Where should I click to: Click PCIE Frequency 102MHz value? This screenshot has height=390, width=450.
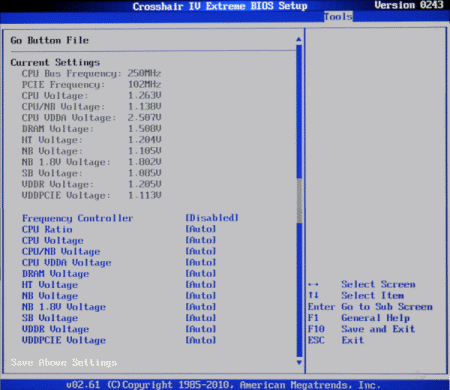point(144,84)
